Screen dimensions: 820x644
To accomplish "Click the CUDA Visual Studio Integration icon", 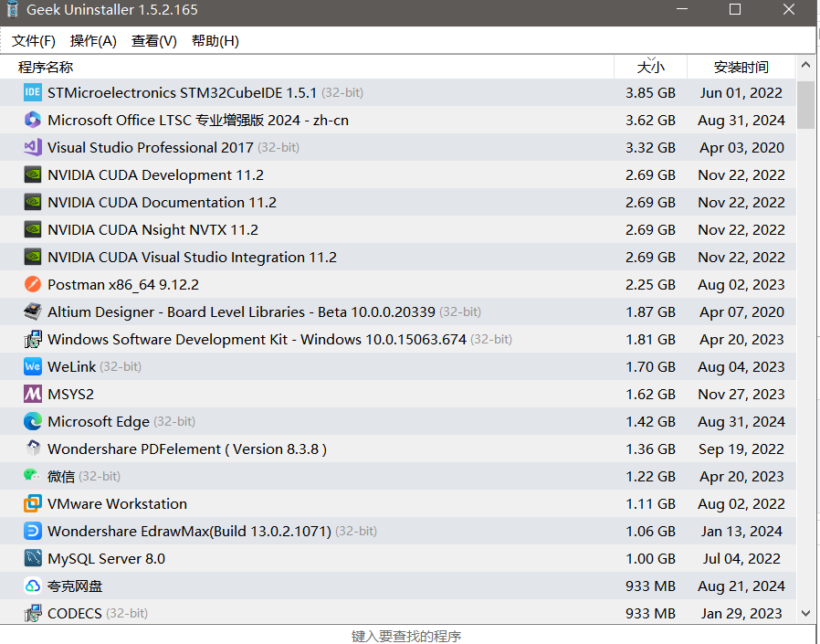I will (x=33, y=257).
